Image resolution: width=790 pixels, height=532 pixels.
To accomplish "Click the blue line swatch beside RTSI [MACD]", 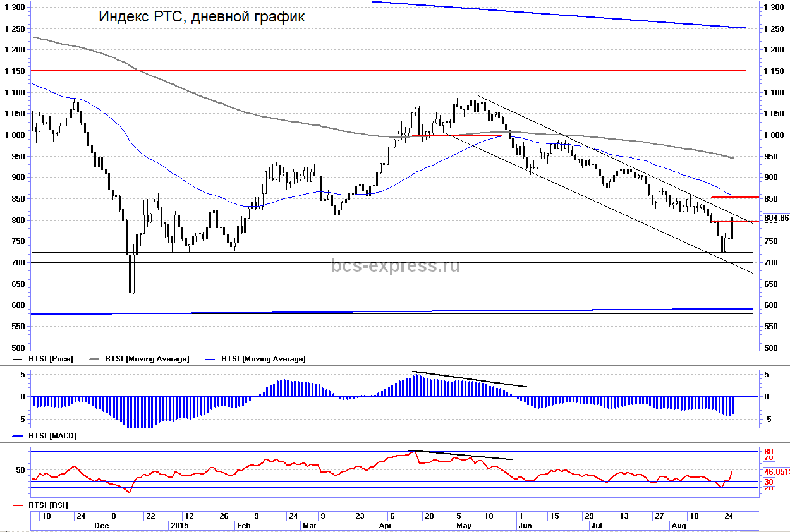I will coord(20,436).
